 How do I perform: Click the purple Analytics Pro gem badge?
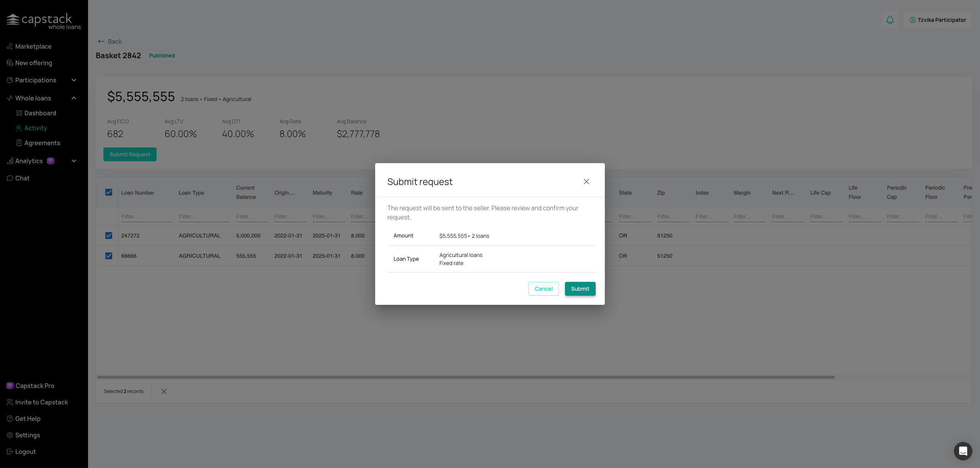pyautogui.click(x=51, y=161)
